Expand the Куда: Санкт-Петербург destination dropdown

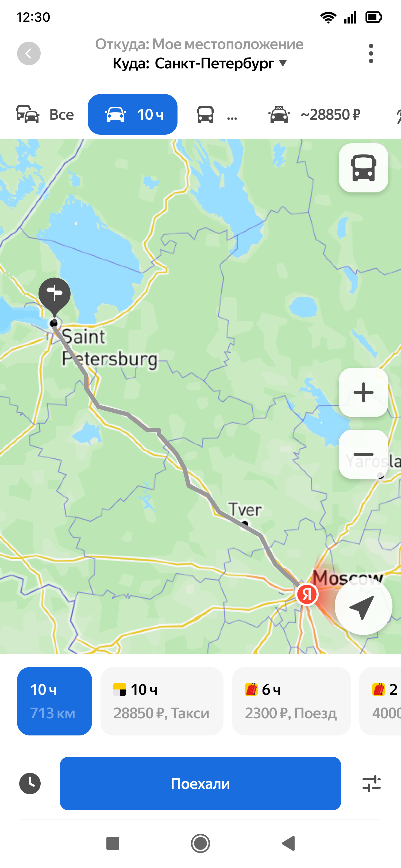(x=200, y=63)
